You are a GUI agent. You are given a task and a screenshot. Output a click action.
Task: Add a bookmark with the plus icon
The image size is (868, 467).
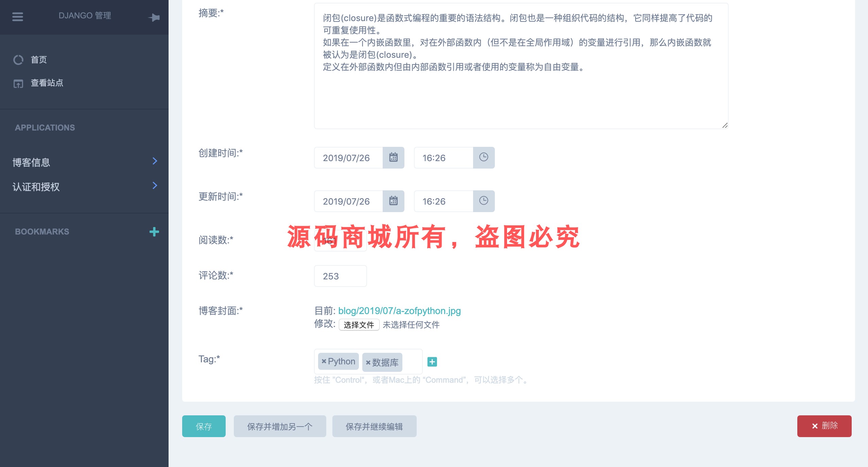click(x=154, y=232)
